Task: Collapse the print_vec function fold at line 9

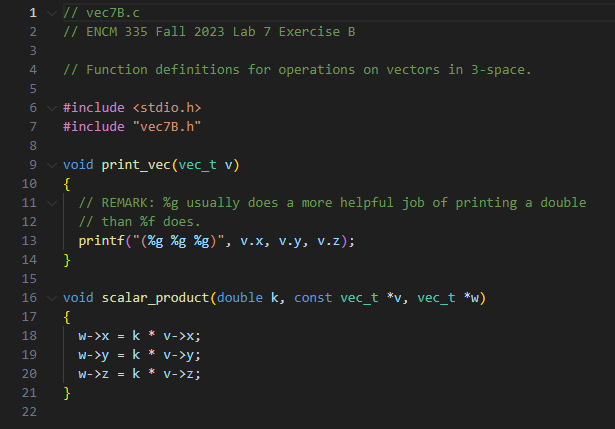Action: [52, 165]
